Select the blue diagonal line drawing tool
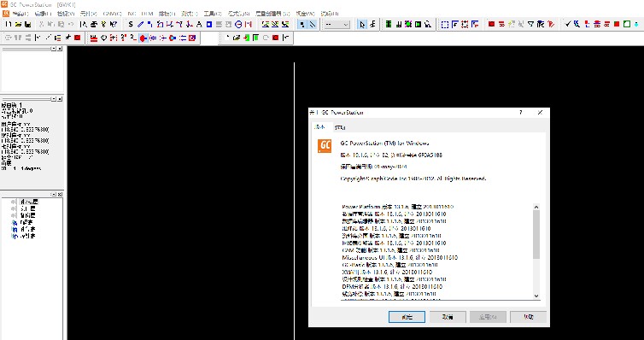 coord(140,24)
